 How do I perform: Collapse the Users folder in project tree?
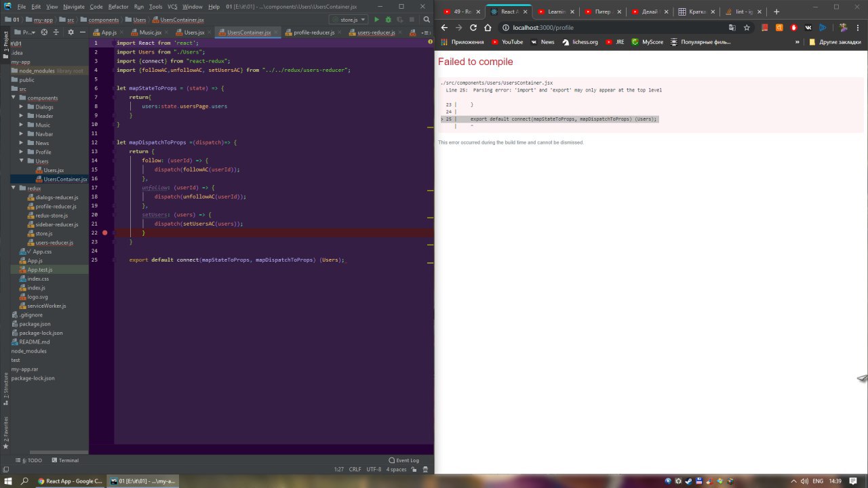22,161
